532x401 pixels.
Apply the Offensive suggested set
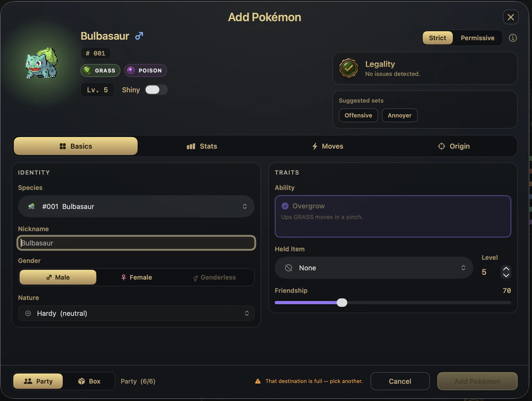click(x=358, y=115)
